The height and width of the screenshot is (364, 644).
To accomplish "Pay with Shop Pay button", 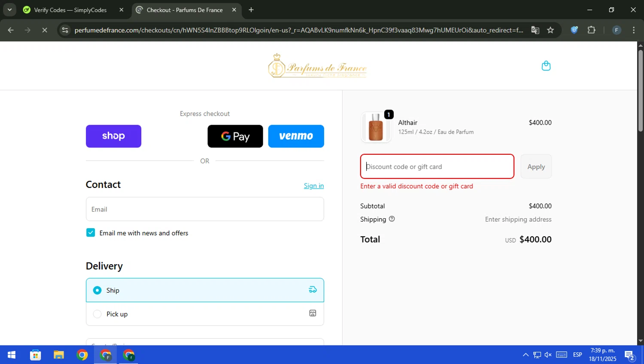I will [113, 136].
